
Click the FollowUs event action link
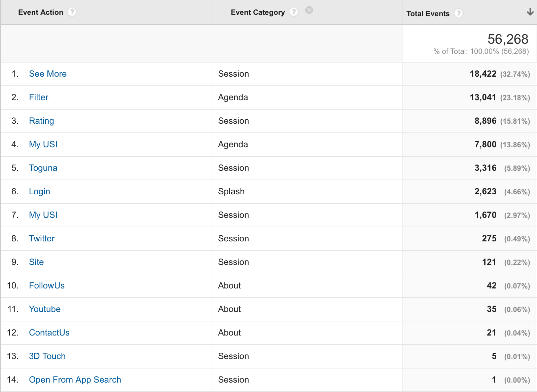coord(47,285)
